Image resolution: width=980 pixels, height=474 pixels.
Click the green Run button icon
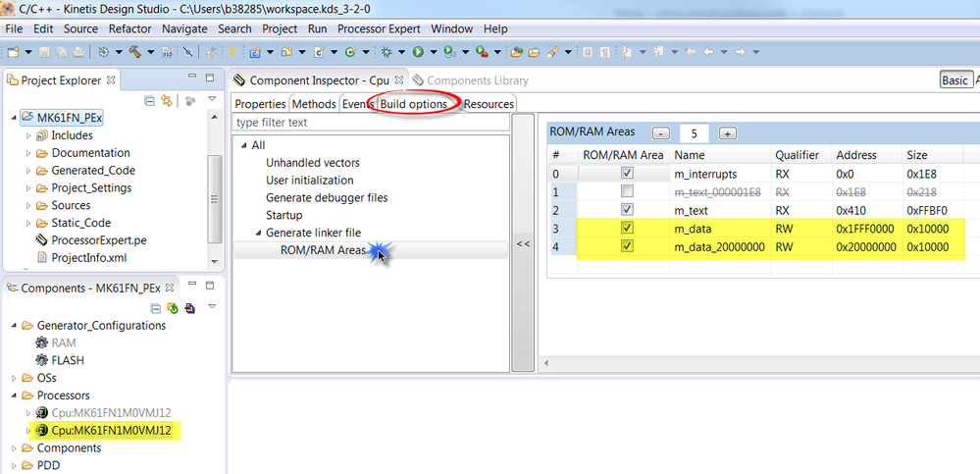[x=418, y=52]
